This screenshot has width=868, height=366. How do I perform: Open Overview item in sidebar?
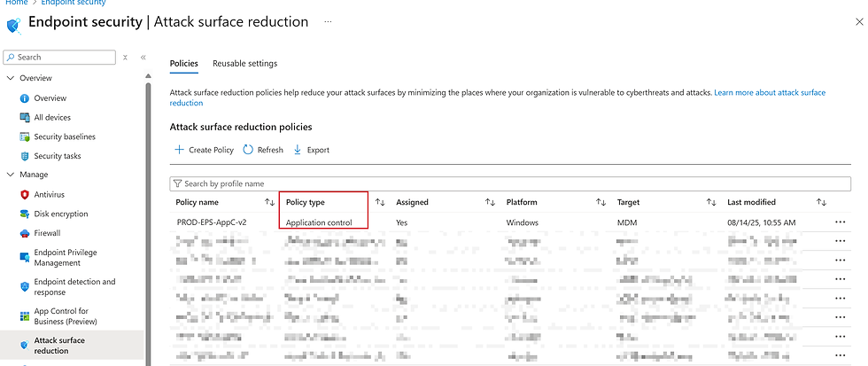coord(50,98)
